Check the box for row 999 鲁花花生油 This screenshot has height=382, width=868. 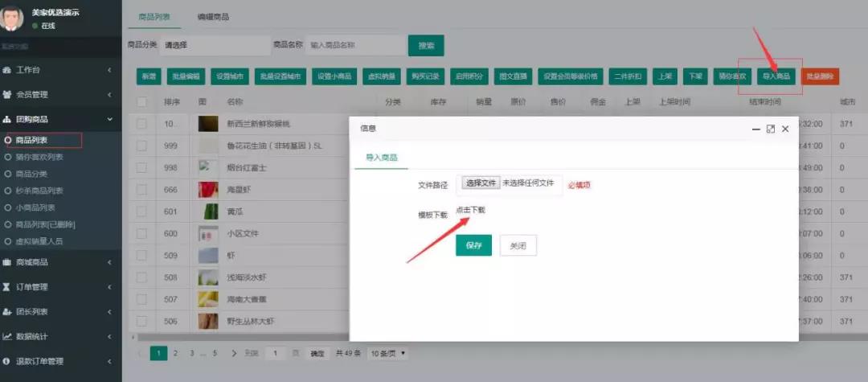[142, 146]
